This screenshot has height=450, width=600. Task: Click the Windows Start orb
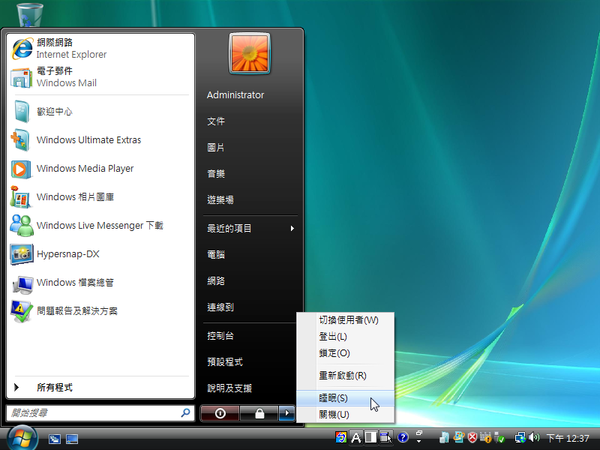click(22, 438)
